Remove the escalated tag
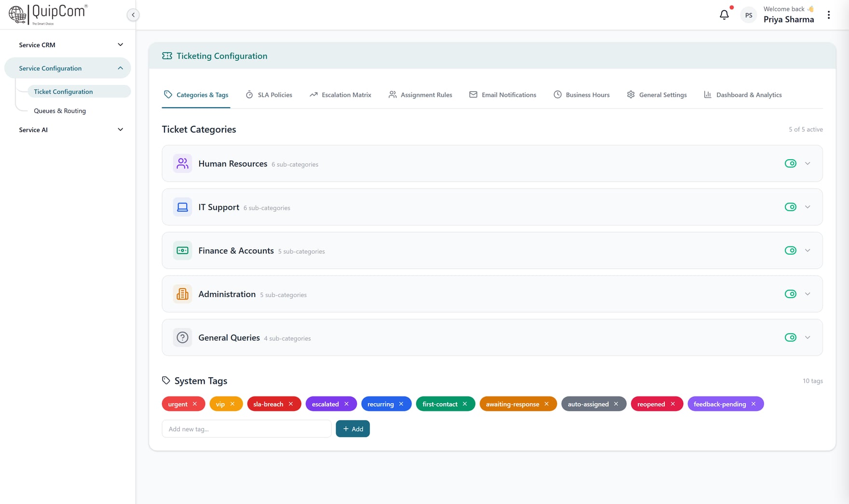This screenshot has height=504, width=849. pyautogui.click(x=346, y=404)
